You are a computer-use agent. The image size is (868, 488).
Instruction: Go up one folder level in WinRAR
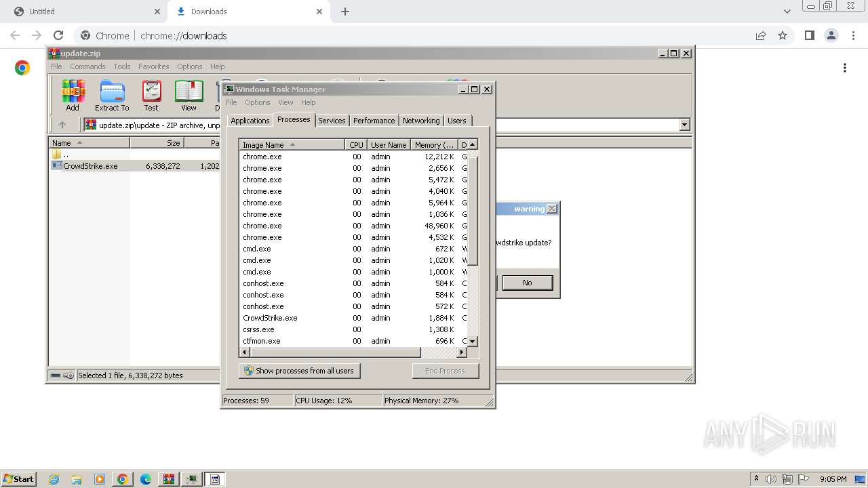tap(62, 125)
